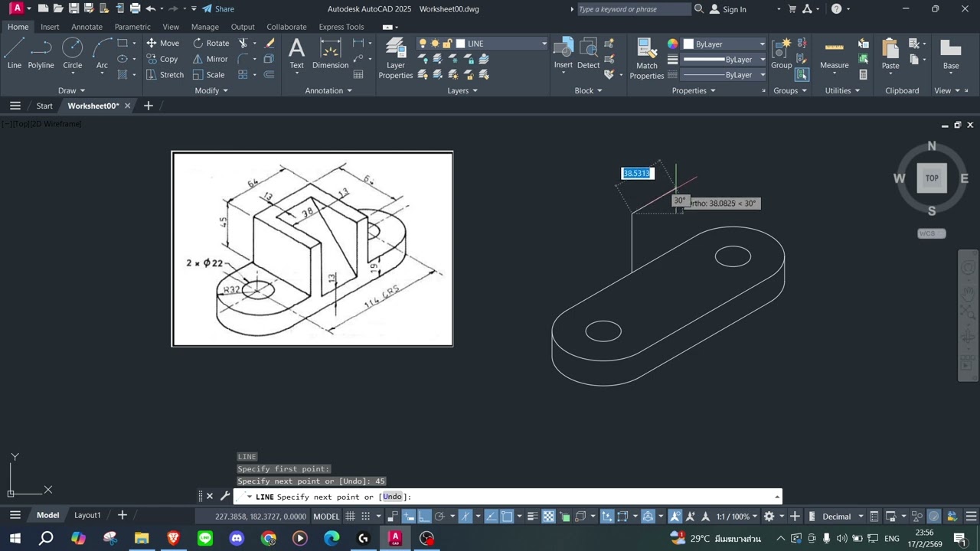Viewport: 980px width, 551px height.
Task: Activate the Copy tool
Action: point(162,59)
